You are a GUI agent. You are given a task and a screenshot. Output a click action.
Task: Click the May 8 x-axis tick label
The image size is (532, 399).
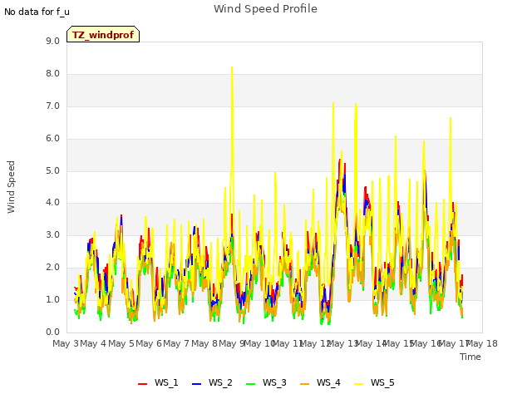(204, 343)
